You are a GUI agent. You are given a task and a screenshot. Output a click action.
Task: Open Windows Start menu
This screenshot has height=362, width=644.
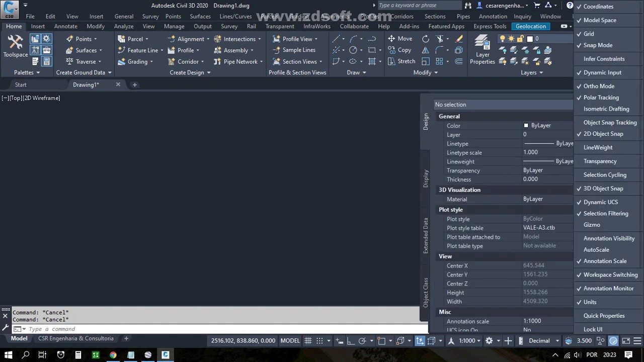pyautogui.click(x=8, y=355)
